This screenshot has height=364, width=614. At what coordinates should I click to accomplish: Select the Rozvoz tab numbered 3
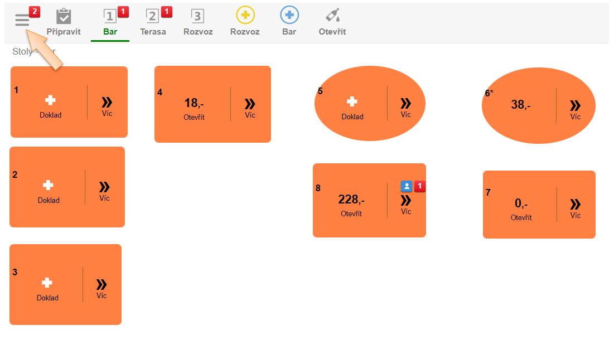coord(197,22)
